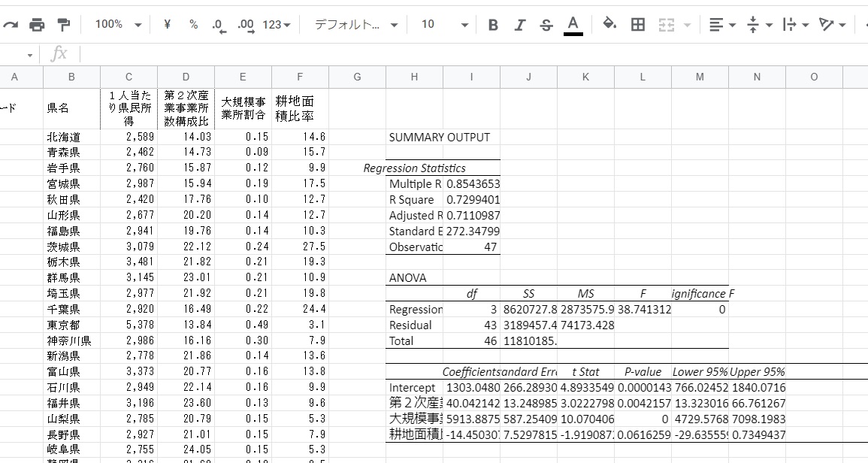868x463 pixels.
Task: Select the 第２次産業事業所数構成比 header cell
Action: (186, 108)
